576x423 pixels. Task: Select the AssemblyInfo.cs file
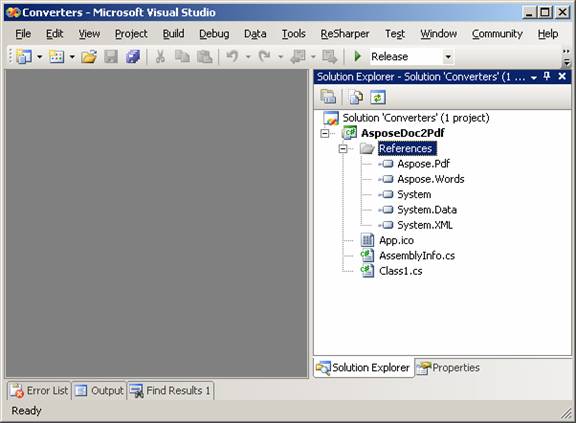[417, 256]
